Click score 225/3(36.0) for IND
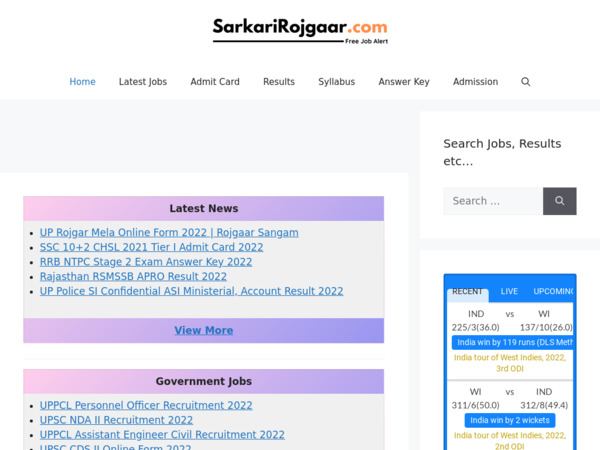Viewport: 600px width, 450px height. click(476, 328)
